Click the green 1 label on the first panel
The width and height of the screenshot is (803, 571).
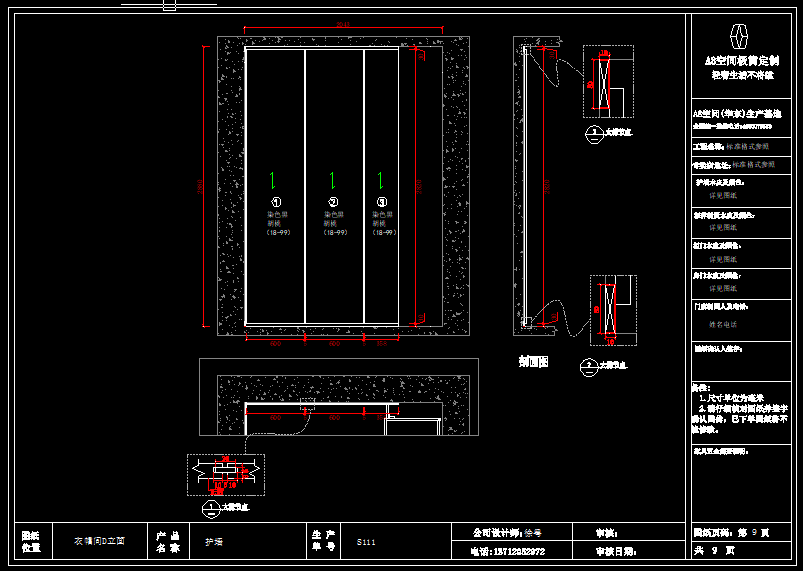click(272, 180)
